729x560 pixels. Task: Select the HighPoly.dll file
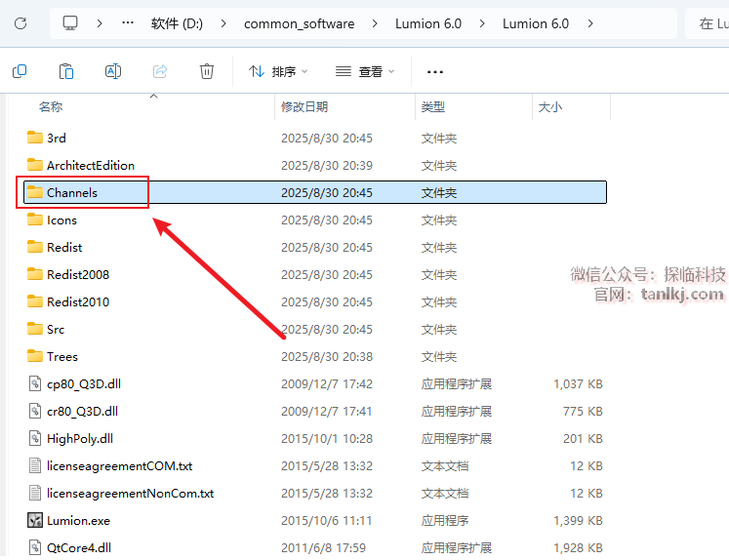[x=315, y=439]
